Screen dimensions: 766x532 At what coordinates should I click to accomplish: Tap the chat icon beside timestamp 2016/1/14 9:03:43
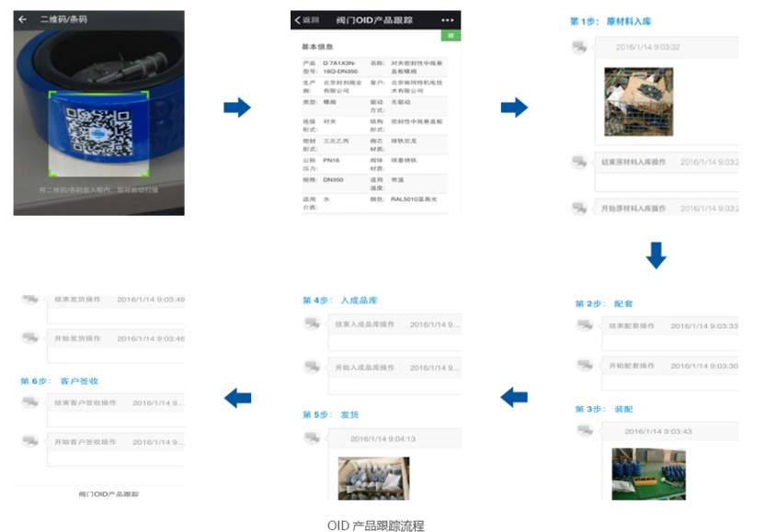[585, 431]
